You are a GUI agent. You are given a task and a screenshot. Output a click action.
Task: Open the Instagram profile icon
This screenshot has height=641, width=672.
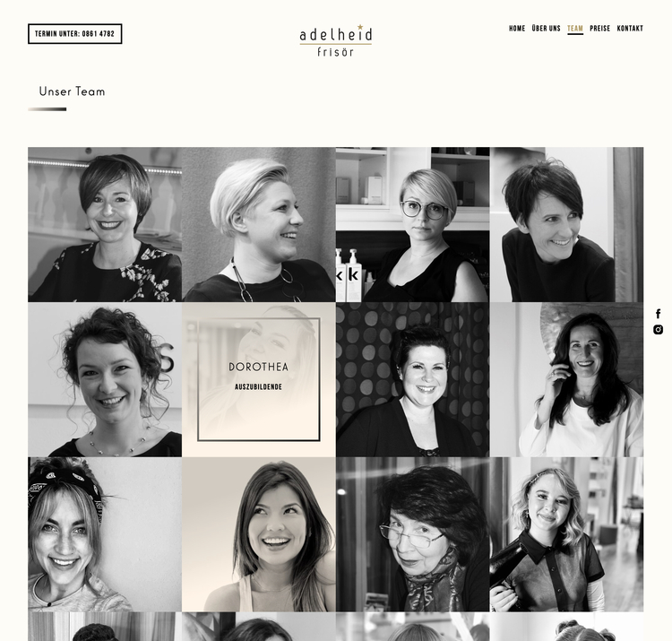pyautogui.click(x=659, y=329)
